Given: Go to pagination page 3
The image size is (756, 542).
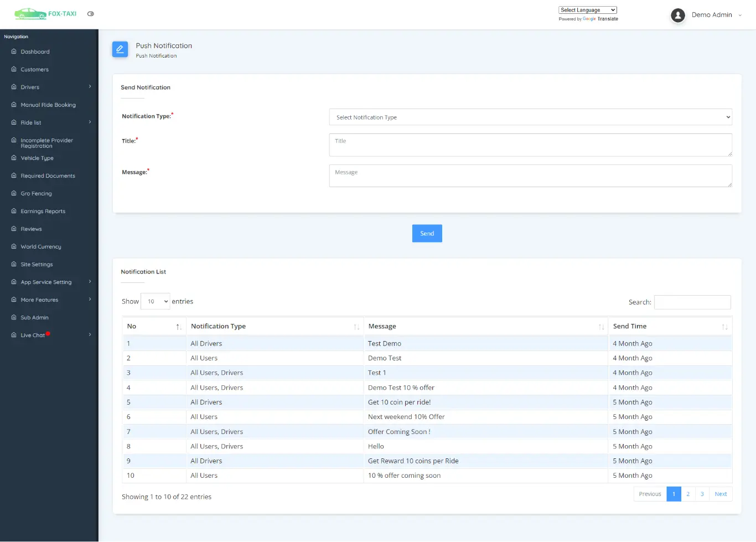Looking at the screenshot, I should tap(702, 494).
